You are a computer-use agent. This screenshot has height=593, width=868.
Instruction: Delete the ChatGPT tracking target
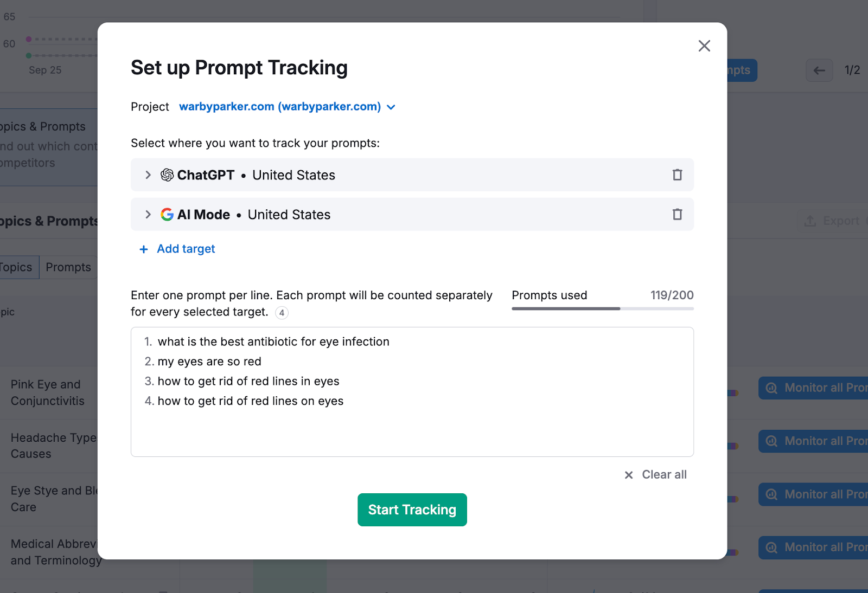[676, 175]
